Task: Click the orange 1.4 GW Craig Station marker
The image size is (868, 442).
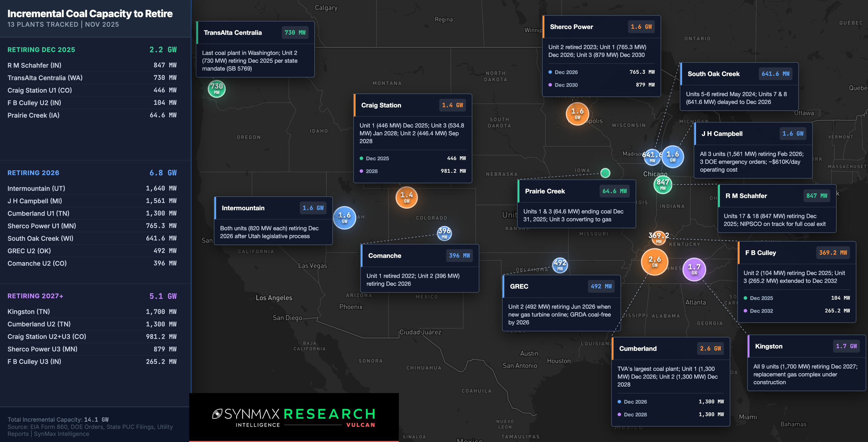Action: pos(406,197)
